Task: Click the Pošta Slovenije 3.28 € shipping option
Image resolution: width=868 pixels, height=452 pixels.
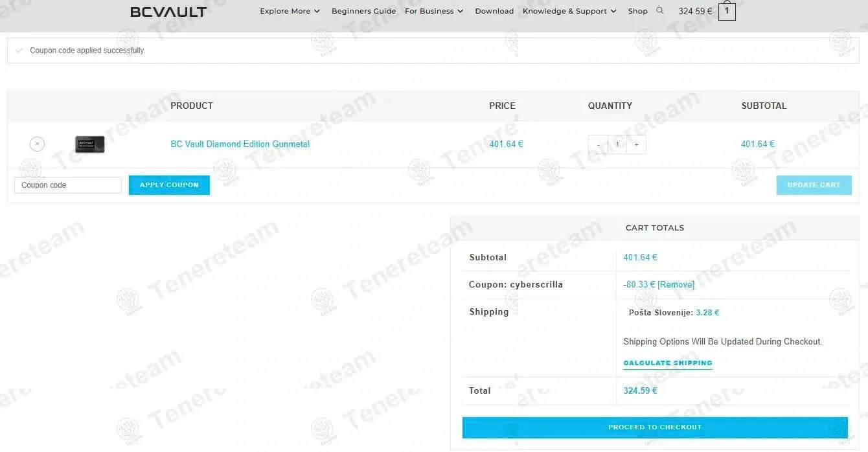Action: click(x=674, y=312)
